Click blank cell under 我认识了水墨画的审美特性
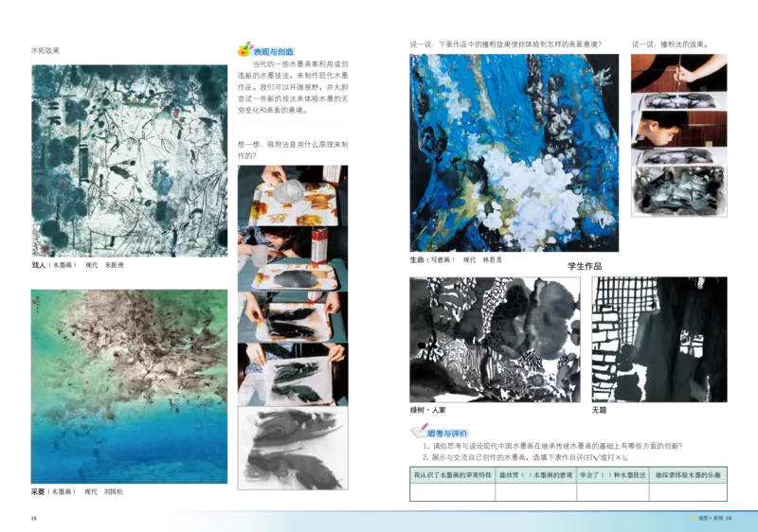 pyautogui.click(x=453, y=492)
